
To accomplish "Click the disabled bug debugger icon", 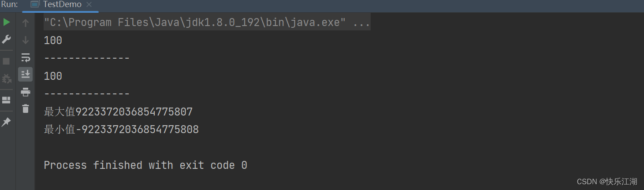I will click(x=6, y=79).
